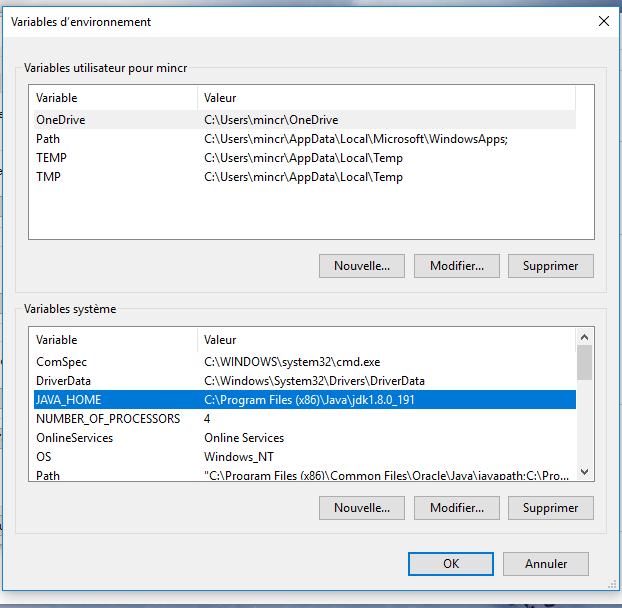Viewport: 622px width, 608px height.
Task: Create new system variable with Nouvelle
Action: (361, 508)
